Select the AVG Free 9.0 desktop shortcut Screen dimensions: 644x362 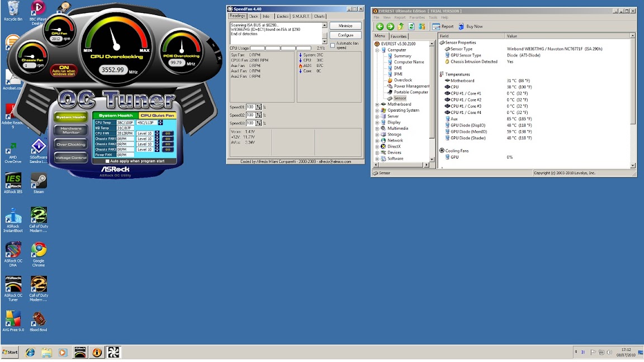coord(13,321)
